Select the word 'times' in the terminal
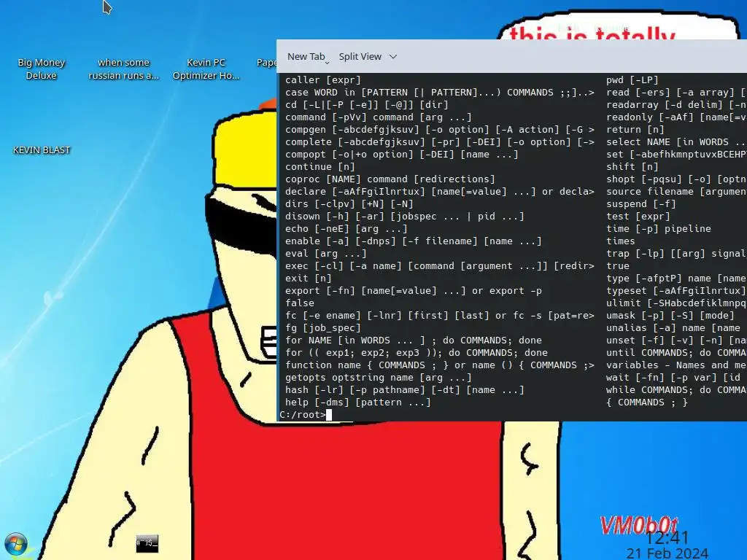Viewport: 747px width, 560px height. pos(620,241)
